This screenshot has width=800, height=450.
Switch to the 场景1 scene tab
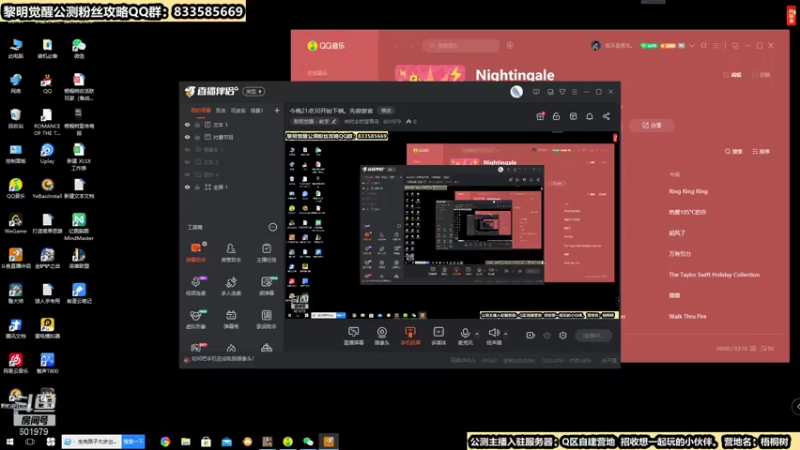pos(257,110)
